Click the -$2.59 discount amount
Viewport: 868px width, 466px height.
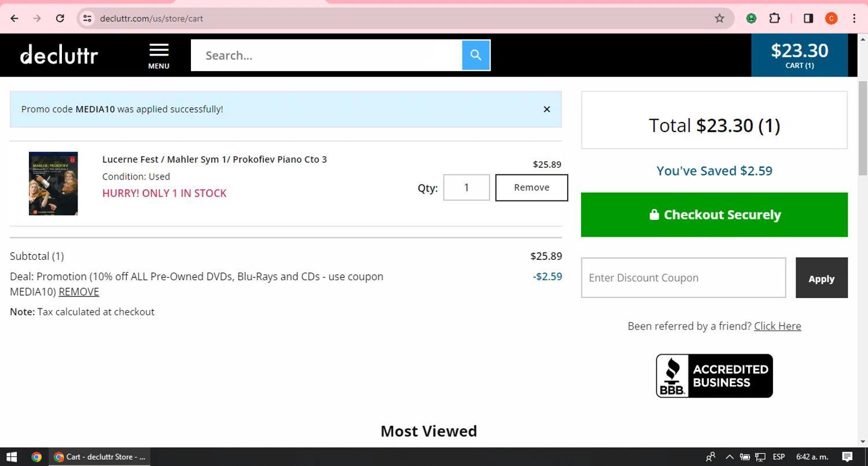pyautogui.click(x=547, y=277)
